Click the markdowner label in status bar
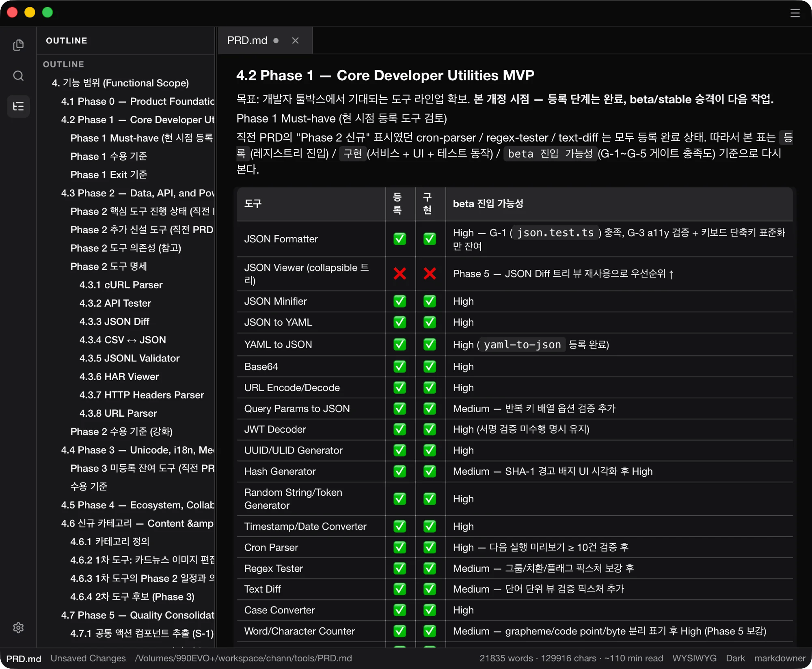 point(780,658)
